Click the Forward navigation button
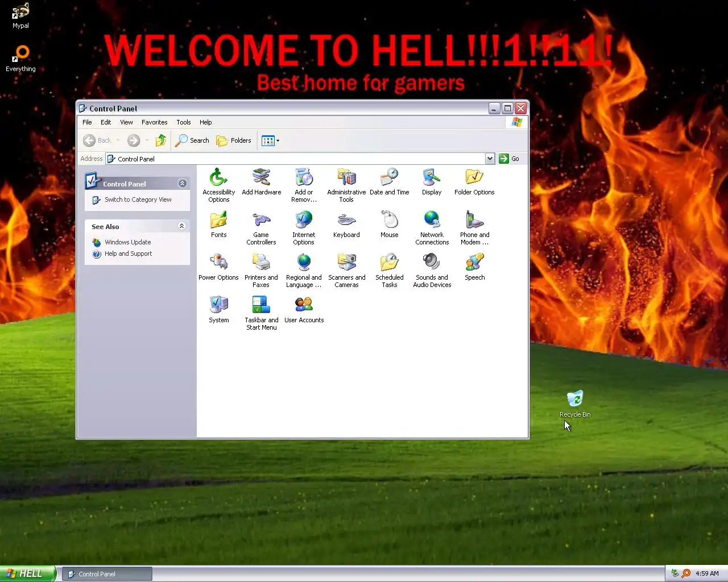The height and width of the screenshot is (582, 728). [134, 140]
